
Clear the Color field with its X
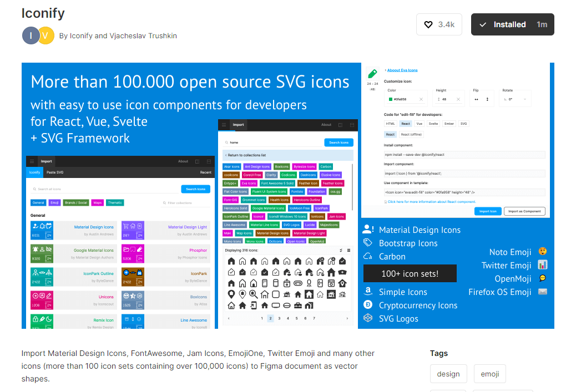421,99
